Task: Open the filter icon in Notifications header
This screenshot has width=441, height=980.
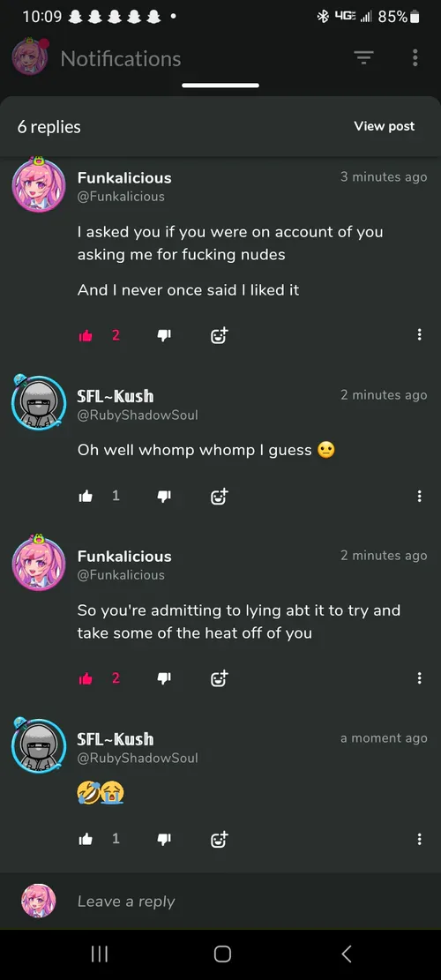Action: pyautogui.click(x=364, y=58)
